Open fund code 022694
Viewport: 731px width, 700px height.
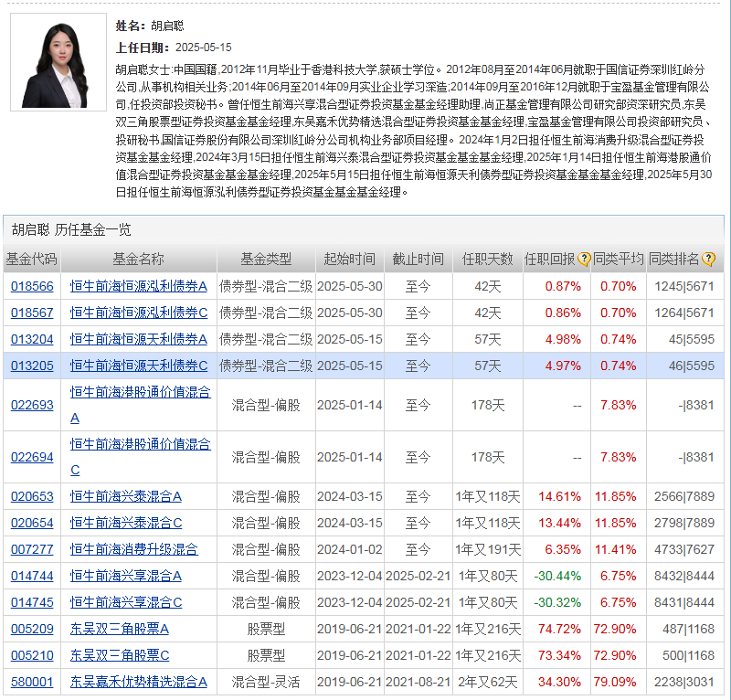[32, 458]
